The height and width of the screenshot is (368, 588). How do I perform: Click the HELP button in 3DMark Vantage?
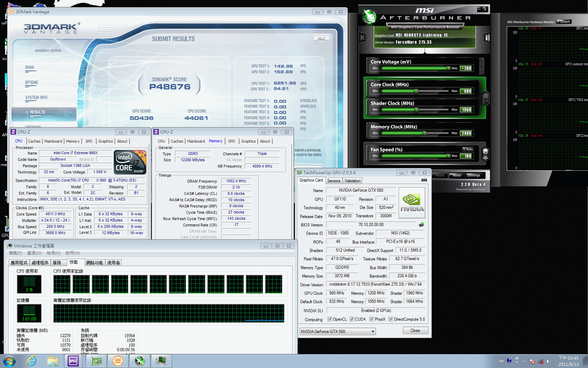click(322, 39)
